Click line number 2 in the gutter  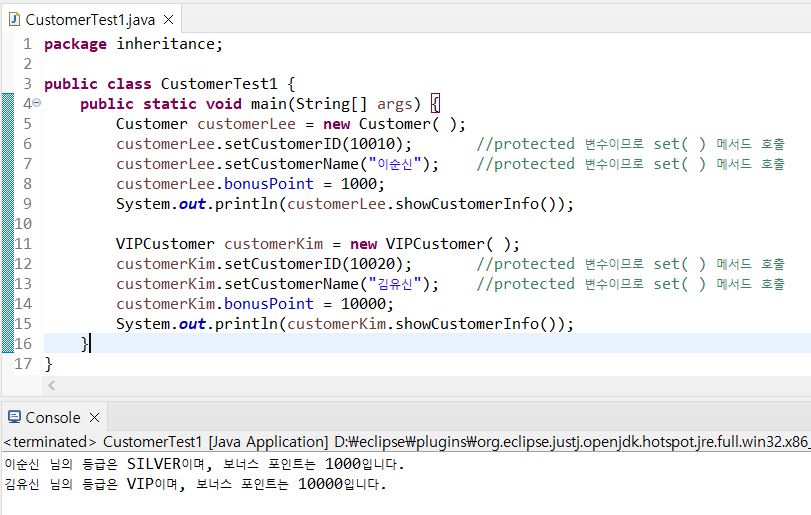27,64
